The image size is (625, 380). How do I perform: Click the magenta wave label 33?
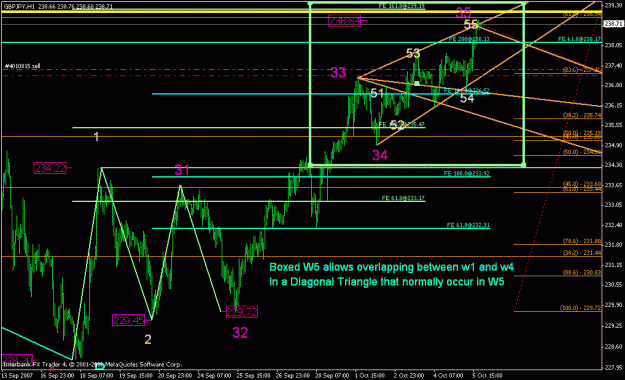click(x=338, y=73)
